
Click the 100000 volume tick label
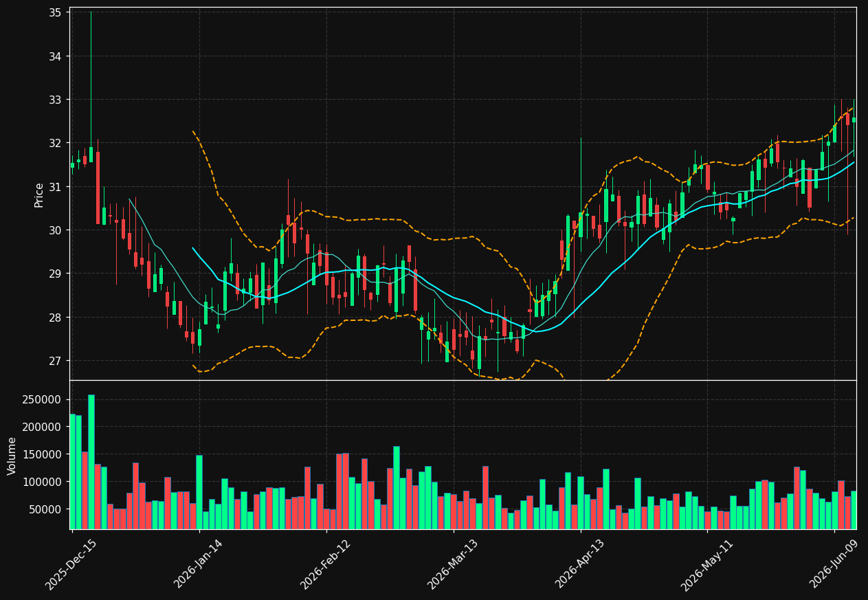[43, 482]
